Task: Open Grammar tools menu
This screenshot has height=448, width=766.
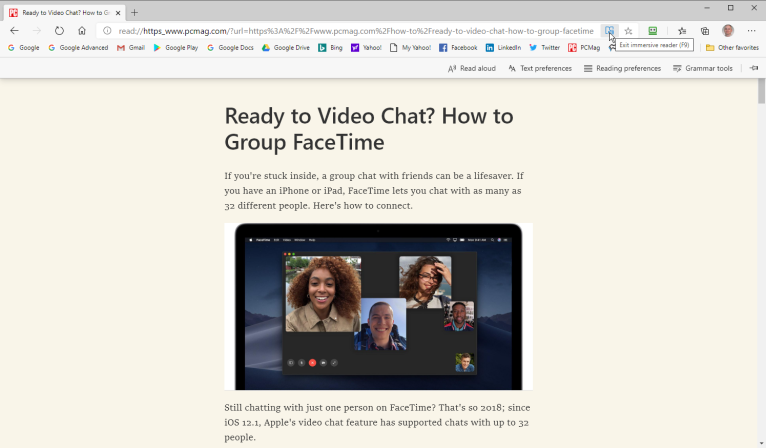Action: [702, 68]
